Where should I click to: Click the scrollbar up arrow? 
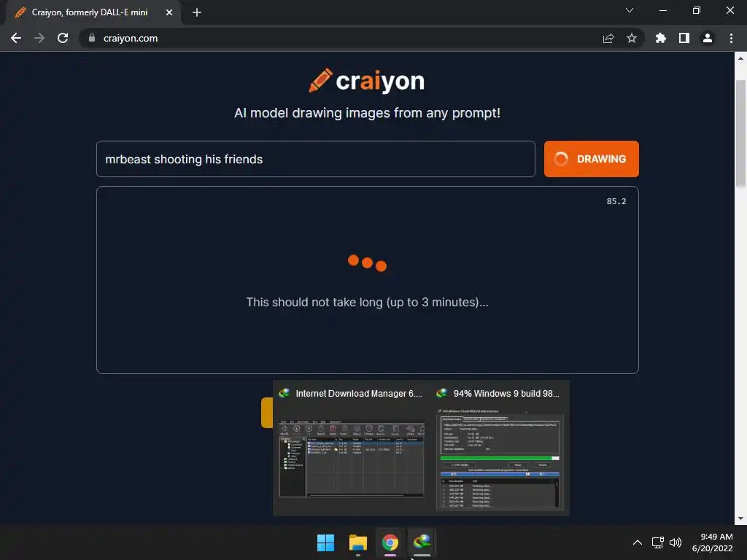point(740,58)
